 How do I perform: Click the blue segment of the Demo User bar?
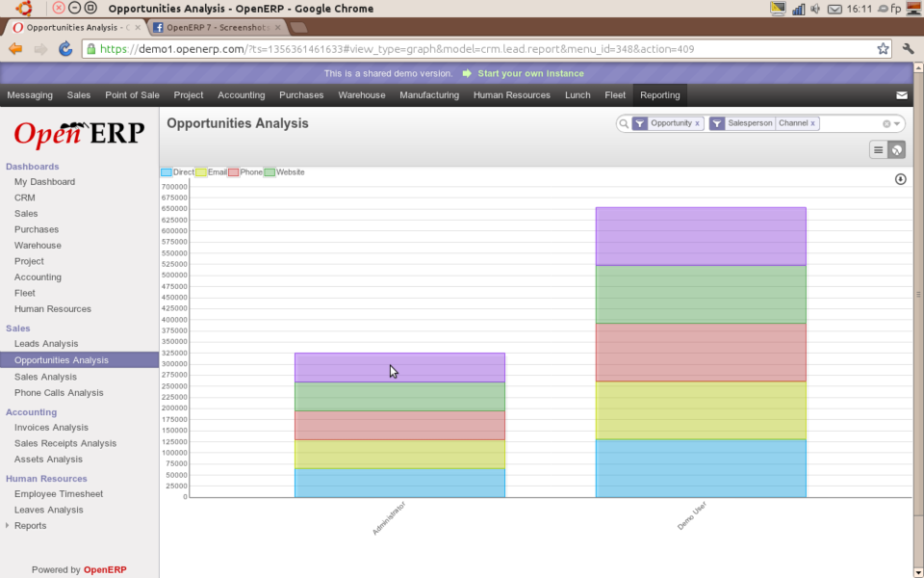click(701, 468)
